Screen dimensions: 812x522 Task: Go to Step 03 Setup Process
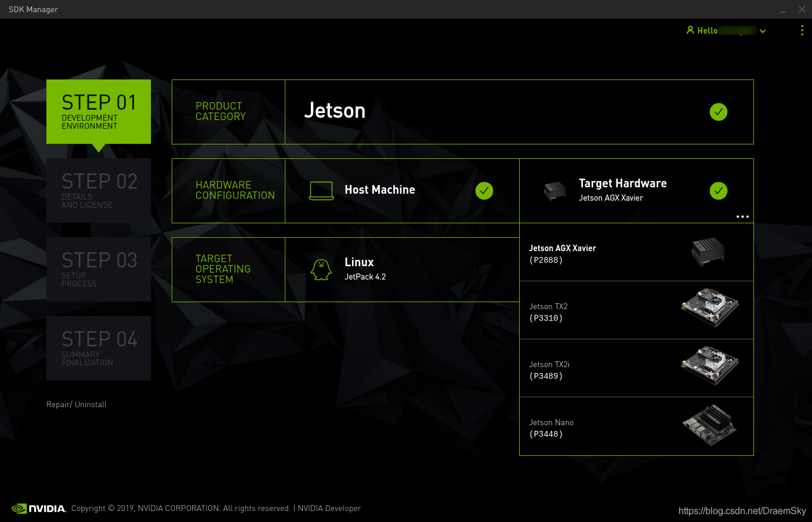[x=99, y=269]
